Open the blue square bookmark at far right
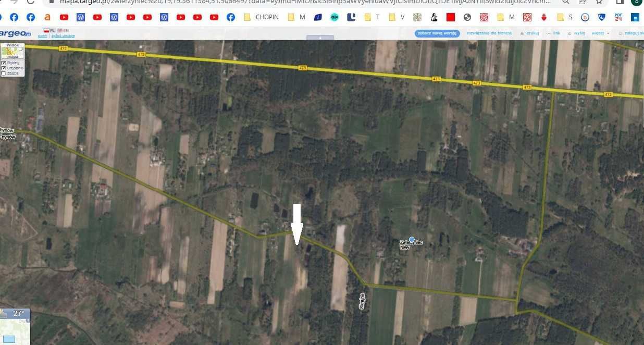This screenshot has height=345, width=644. point(635,17)
